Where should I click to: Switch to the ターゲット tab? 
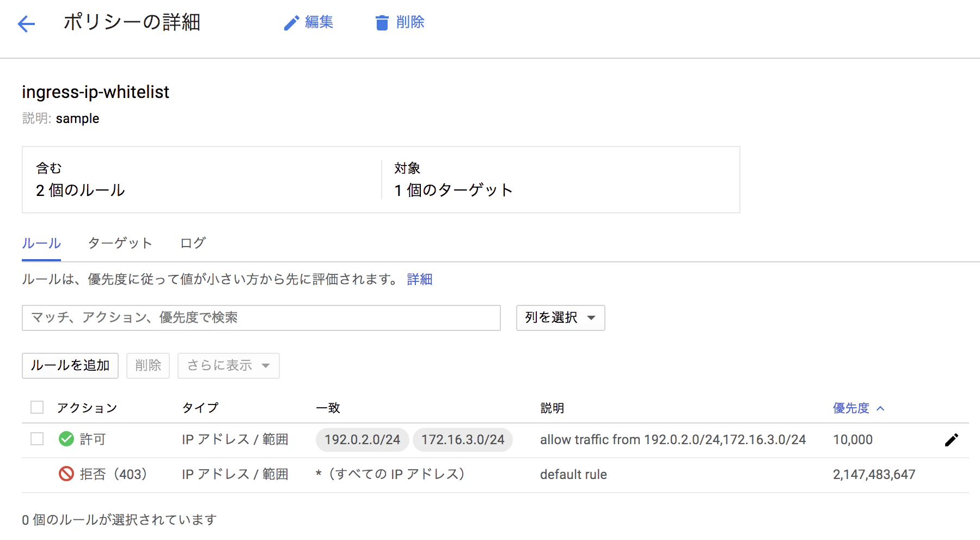click(x=120, y=243)
